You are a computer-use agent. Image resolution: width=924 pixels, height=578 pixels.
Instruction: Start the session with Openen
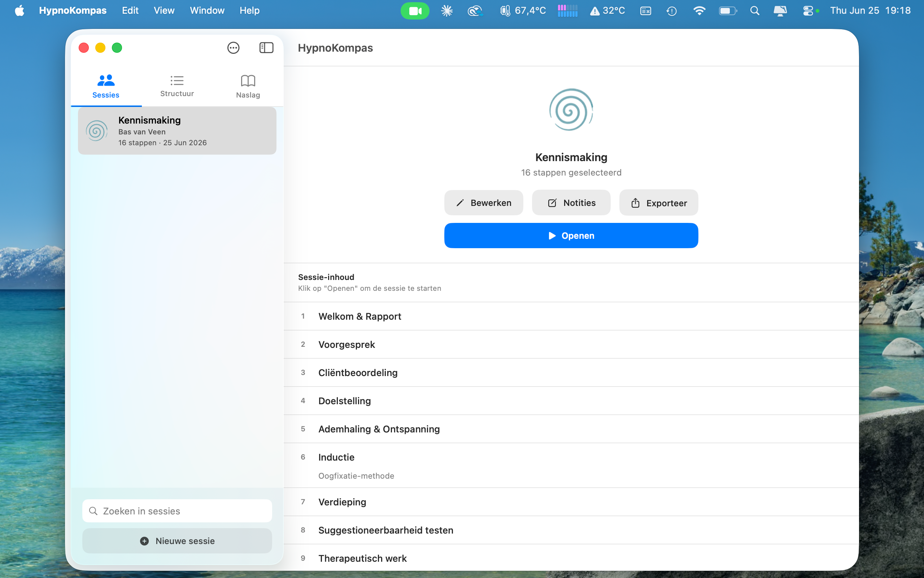point(571,236)
